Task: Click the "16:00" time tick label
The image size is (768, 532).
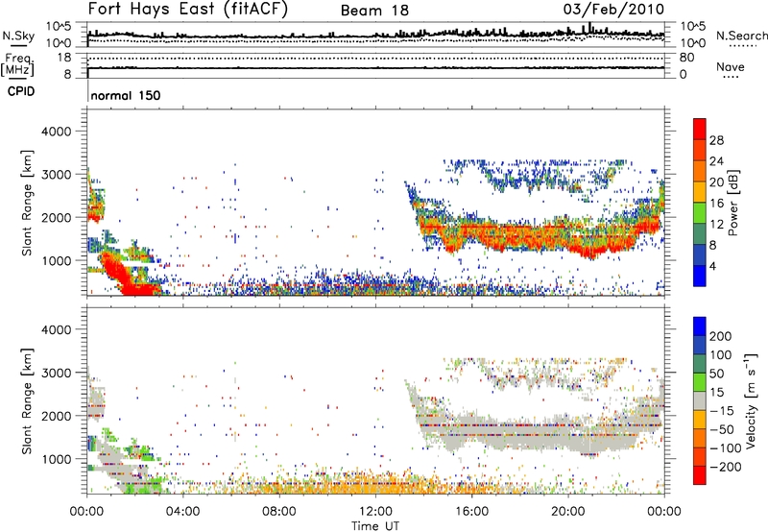Action: [471, 512]
